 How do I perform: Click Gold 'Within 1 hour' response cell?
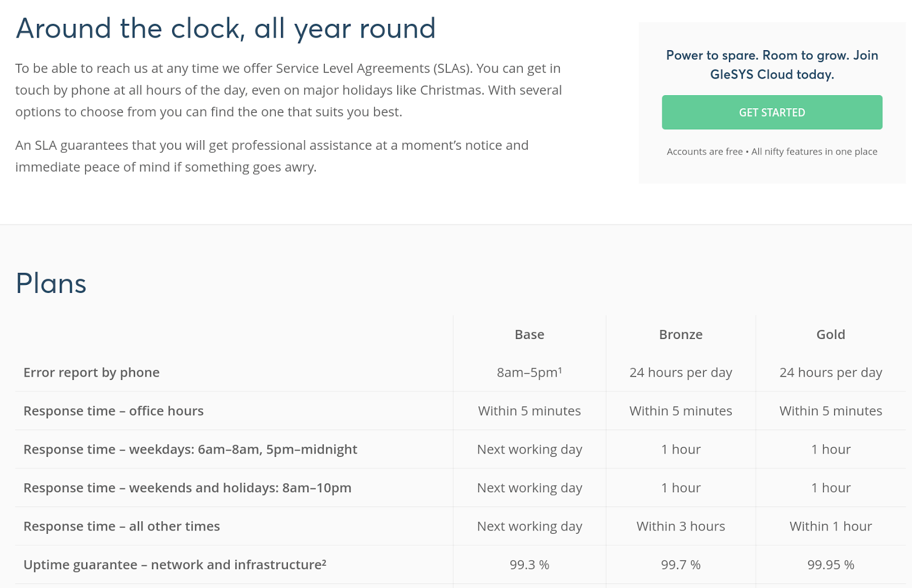[x=830, y=526]
